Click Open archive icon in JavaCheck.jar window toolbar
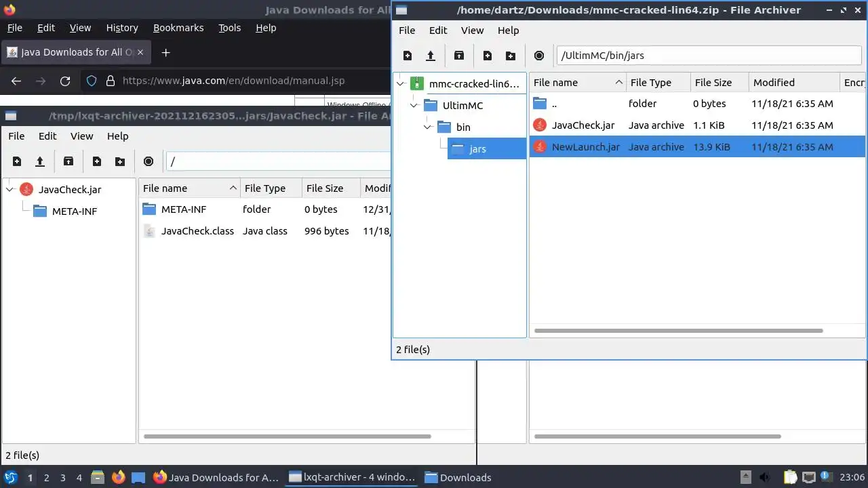Image resolution: width=868 pixels, height=488 pixels. click(x=40, y=161)
